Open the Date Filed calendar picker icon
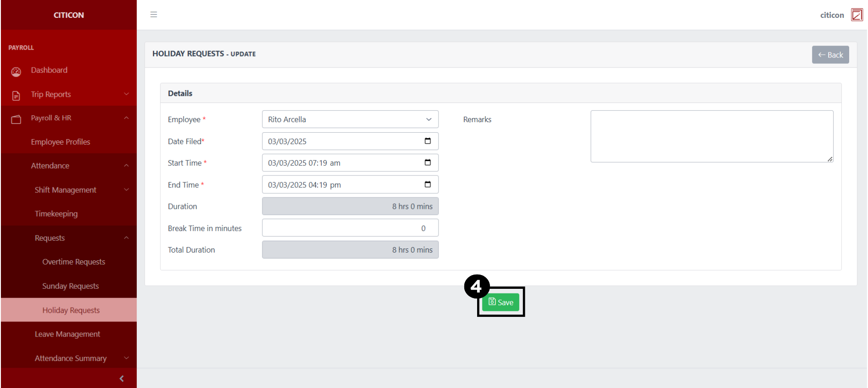This screenshot has height=388, width=868. (x=428, y=141)
